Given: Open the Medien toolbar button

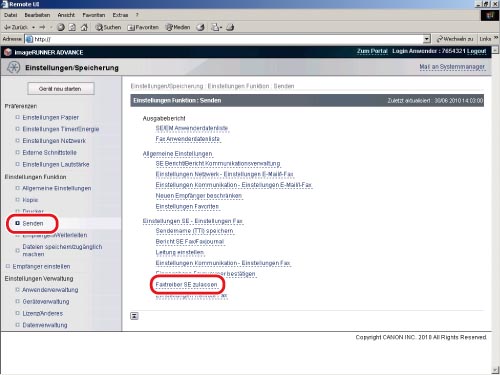Looking at the screenshot, I should (x=178, y=27).
